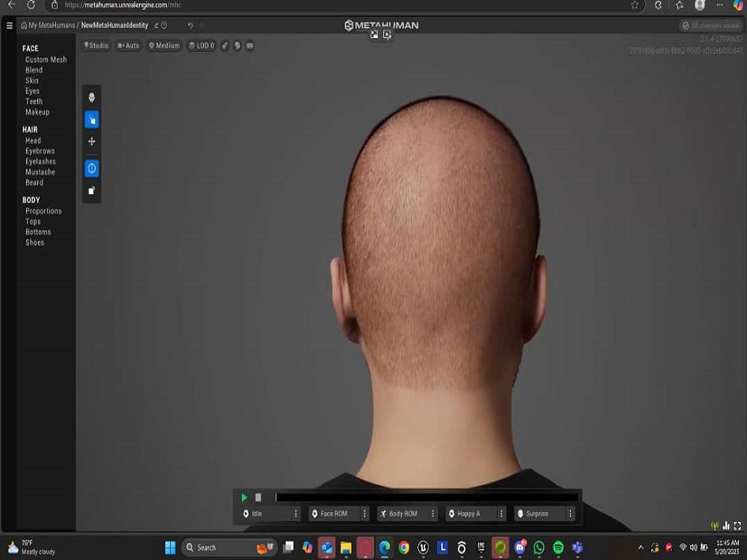Select the Body ROM animation preset
This screenshot has height=560, width=747.
click(x=403, y=514)
